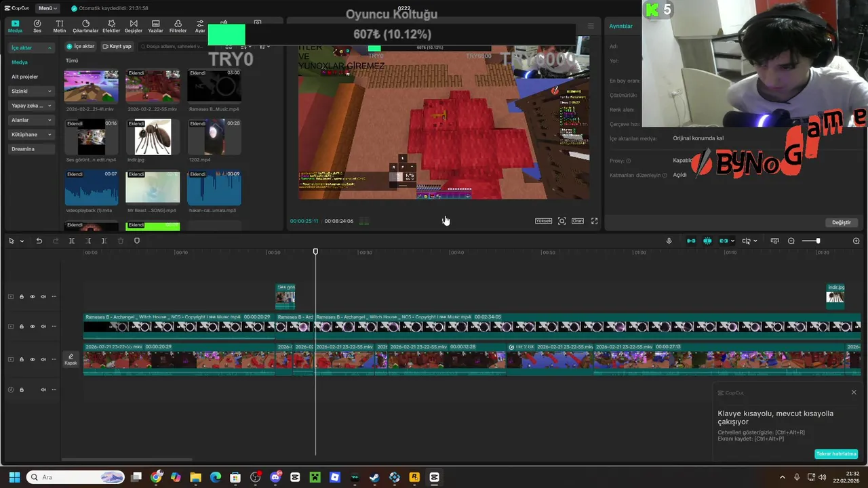Open the Menü dropdown
Screen dimensions: 868x488
pos(47,8)
